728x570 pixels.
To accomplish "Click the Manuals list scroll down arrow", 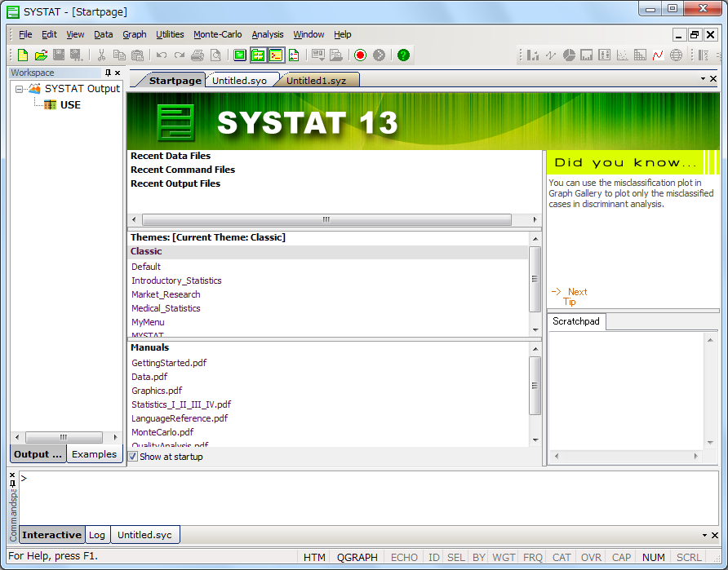I will point(535,440).
